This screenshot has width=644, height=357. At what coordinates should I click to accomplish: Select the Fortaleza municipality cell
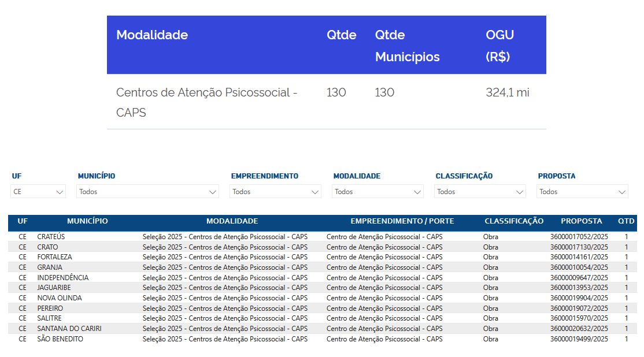pos(54,257)
